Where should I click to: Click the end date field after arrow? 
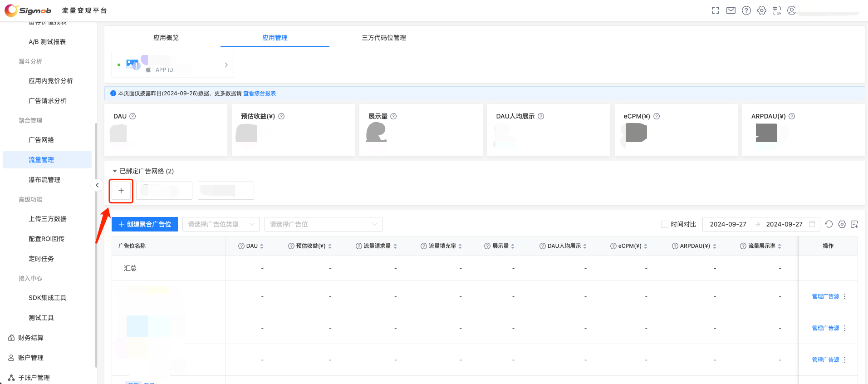coord(784,224)
